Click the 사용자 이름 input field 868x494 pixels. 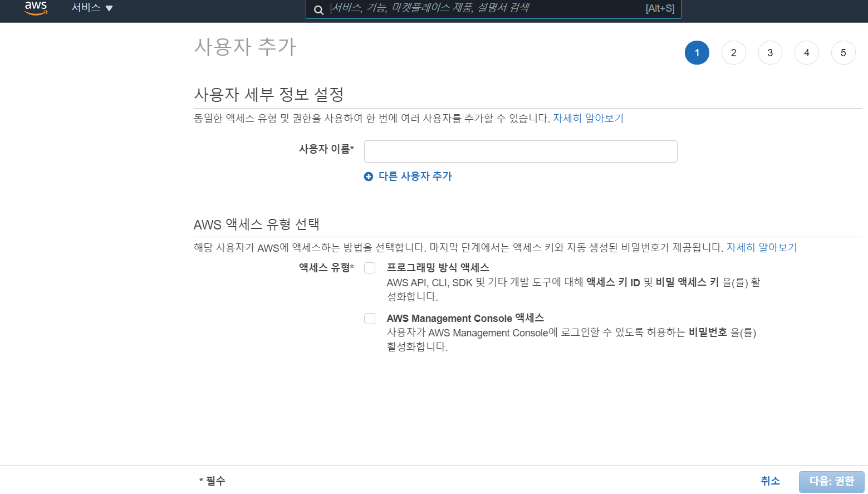pyautogui.click(x=521, y=151)
